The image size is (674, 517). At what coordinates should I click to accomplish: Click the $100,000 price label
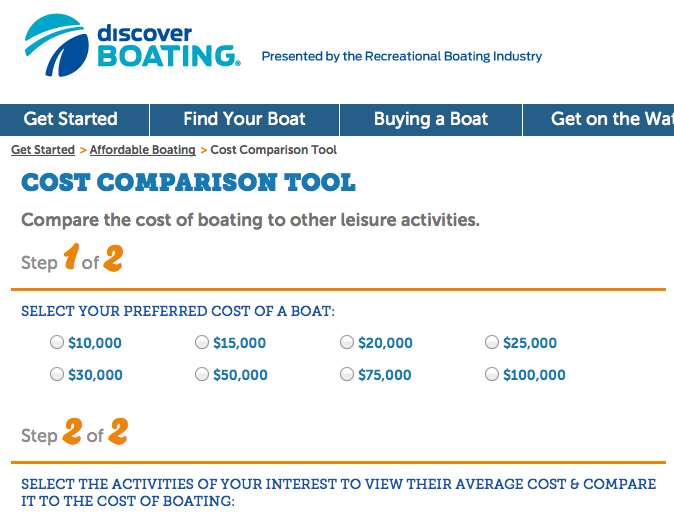pos(534,376)
